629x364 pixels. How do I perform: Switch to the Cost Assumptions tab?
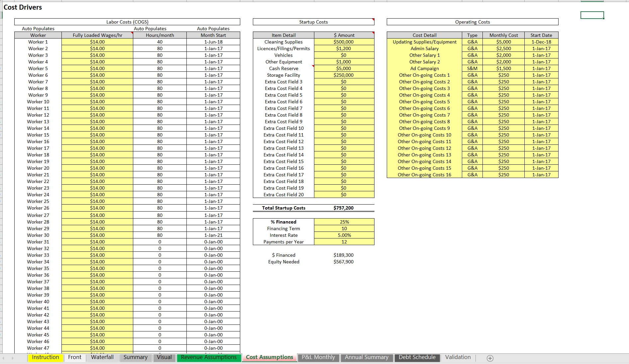tap(269, 357)
